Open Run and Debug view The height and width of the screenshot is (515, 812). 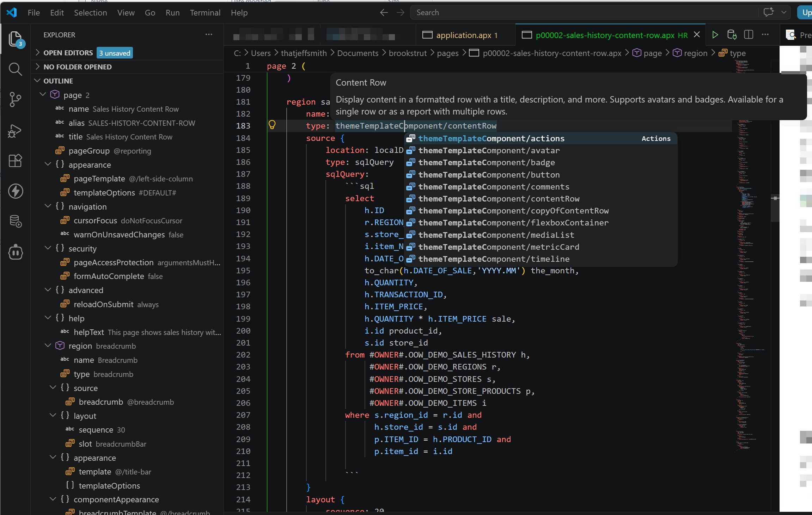(15, 131)
